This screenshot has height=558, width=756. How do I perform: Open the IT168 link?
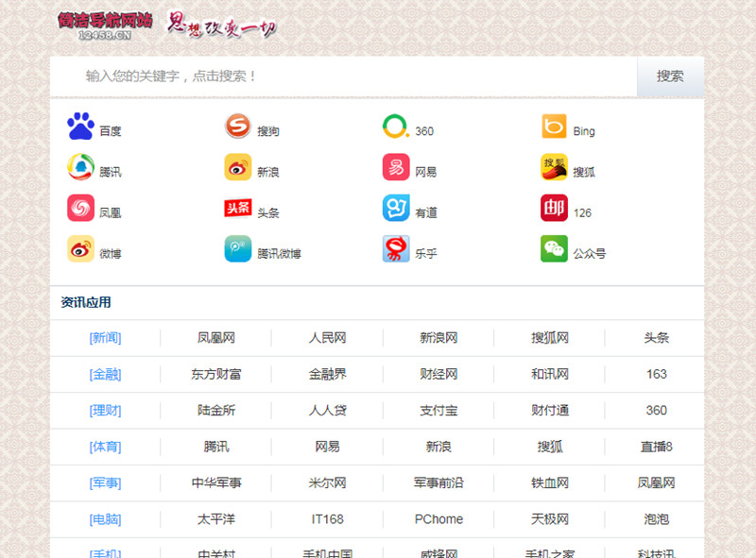pyautogui.click(x=327, y=519)
